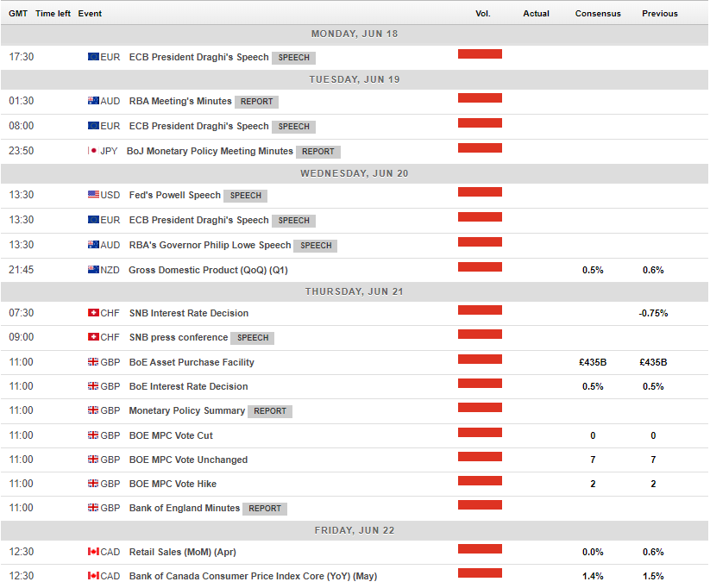This screenshot has width=710, height=588.
Task: Click the Tuesday, Jun 19 date header
Action: (x=355, y=79)
